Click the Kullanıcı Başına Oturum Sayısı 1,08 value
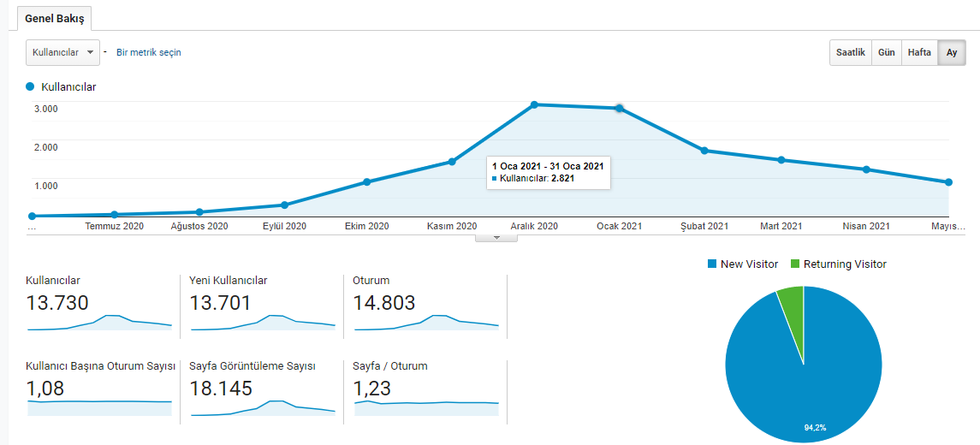Viewport: 980px width, 445px height. click(x=45, y=389)
